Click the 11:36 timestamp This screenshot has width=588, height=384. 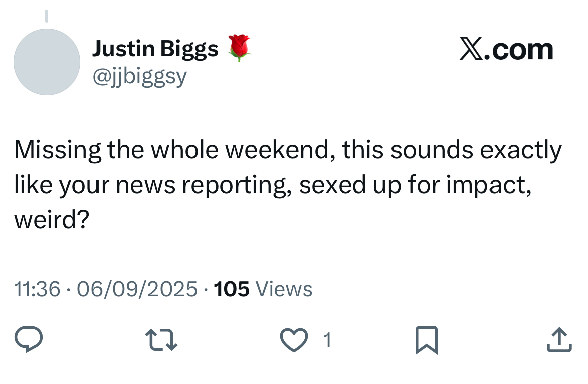pyautogui.click(x=37, y=289)
